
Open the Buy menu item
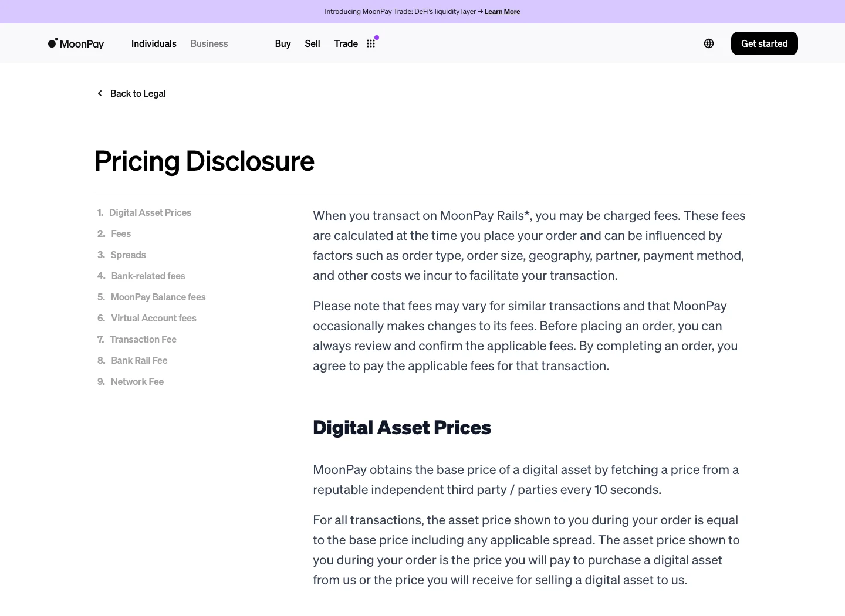283,43
